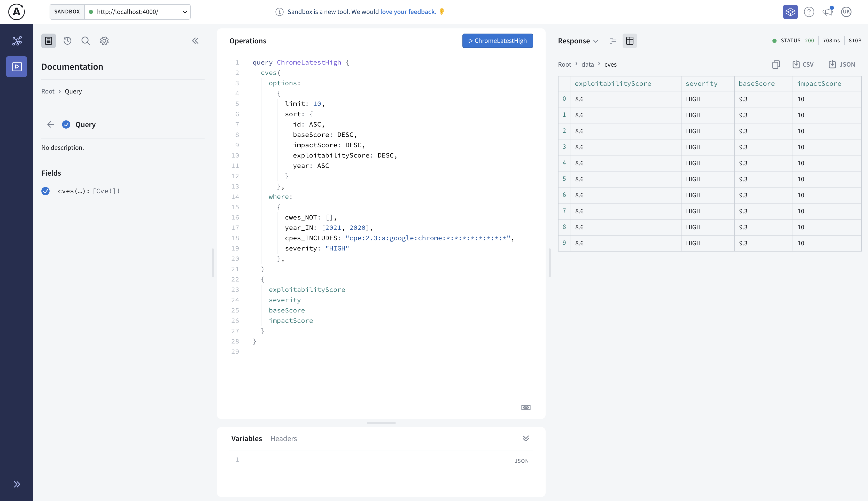Switch response to table view
This screenshot has width=868, height=501.
click(x=630, y=41)
